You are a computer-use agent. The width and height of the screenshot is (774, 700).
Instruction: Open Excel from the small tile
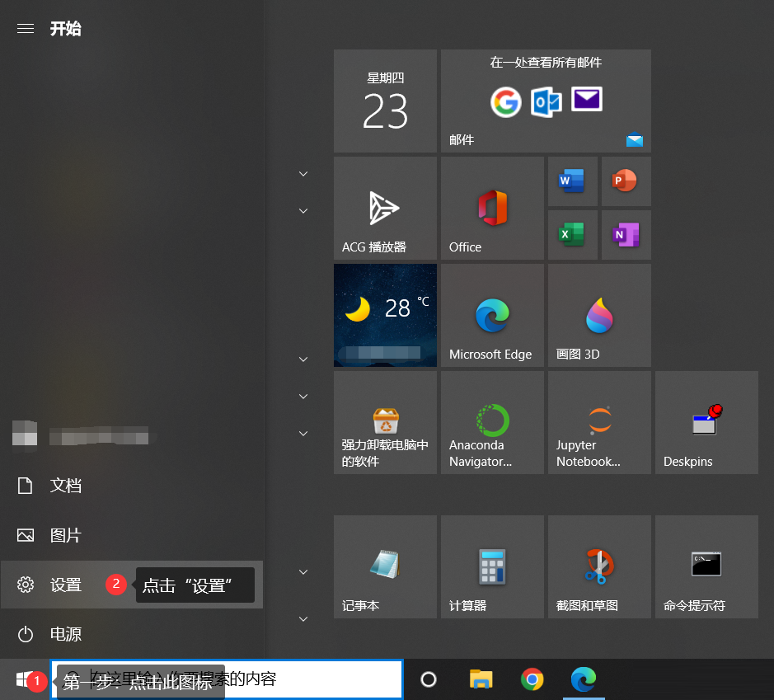point(573,235)
